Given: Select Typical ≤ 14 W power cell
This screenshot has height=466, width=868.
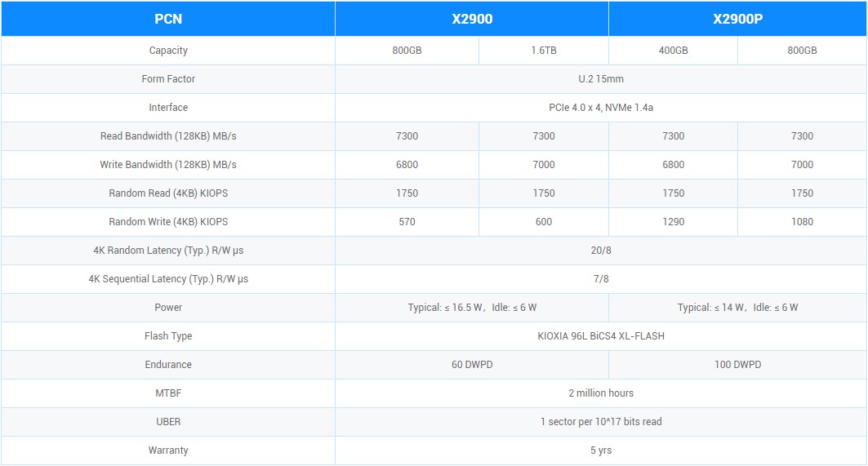Looking at the screenshot, I should pyautogui.click(x=737, y=308).
